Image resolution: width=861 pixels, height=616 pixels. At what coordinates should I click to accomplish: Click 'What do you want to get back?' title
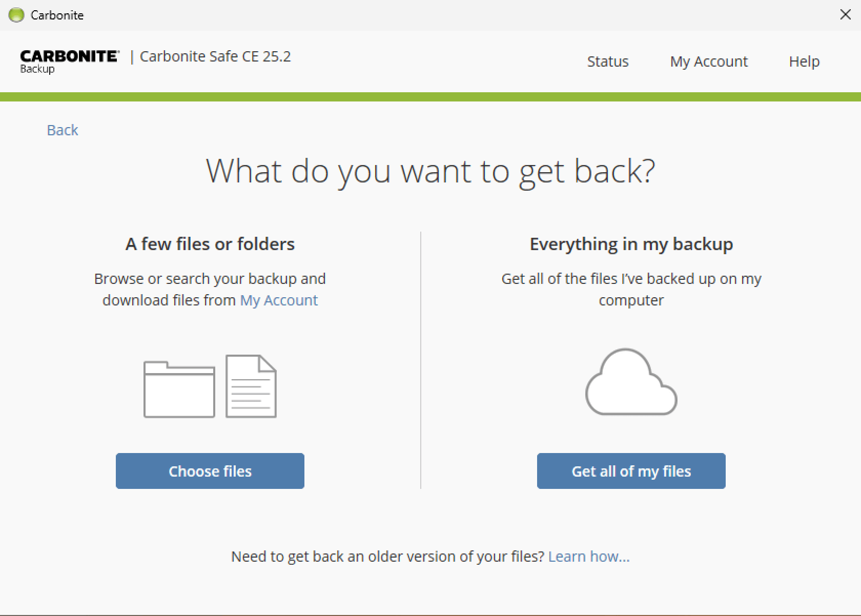point(430,172)
